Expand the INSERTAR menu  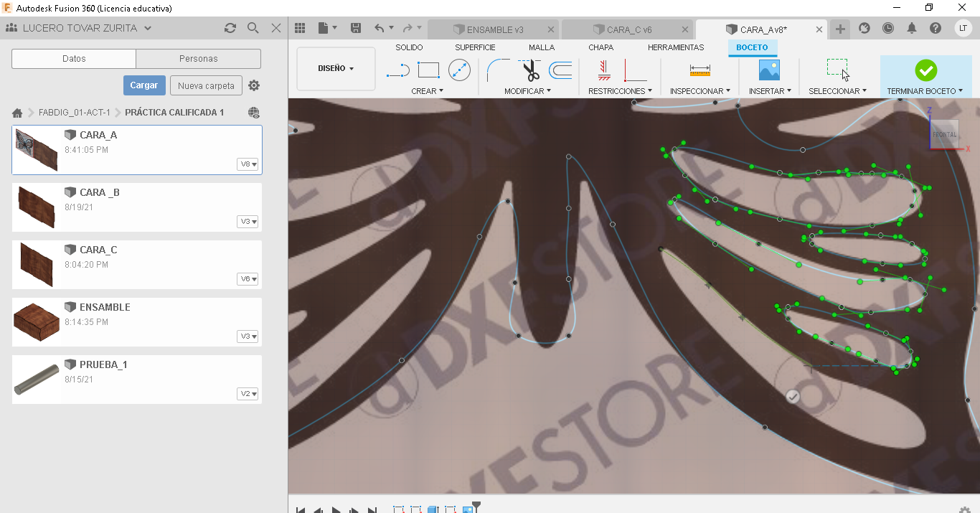coord(770,91)
